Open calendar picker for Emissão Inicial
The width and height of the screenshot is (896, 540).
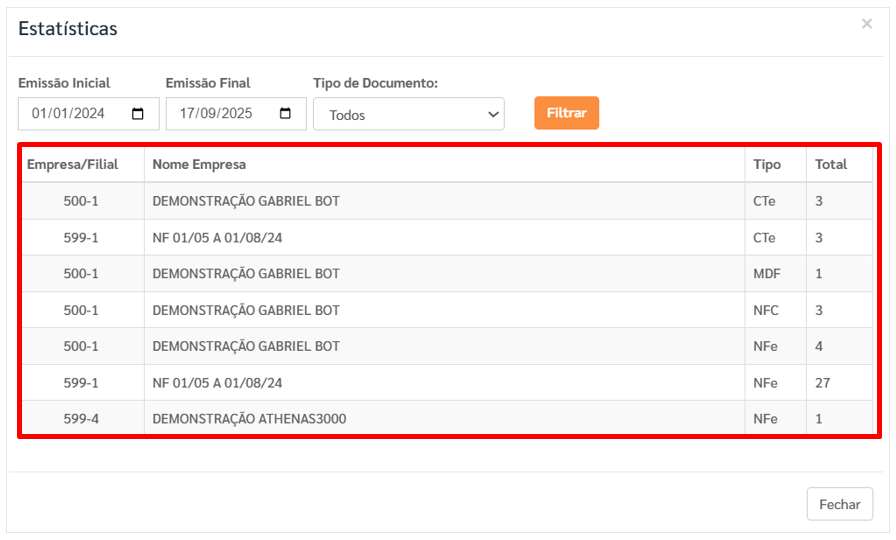pos(138,114)
